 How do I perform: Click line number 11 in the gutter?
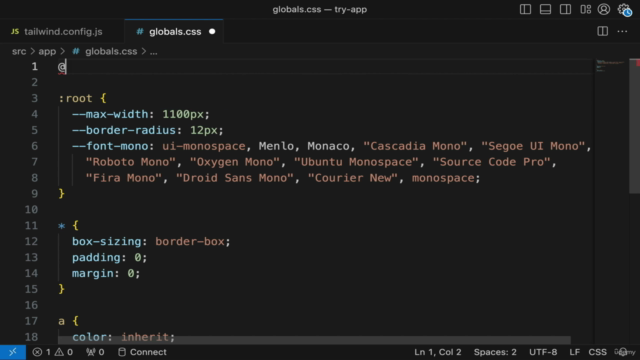[31, 226]
